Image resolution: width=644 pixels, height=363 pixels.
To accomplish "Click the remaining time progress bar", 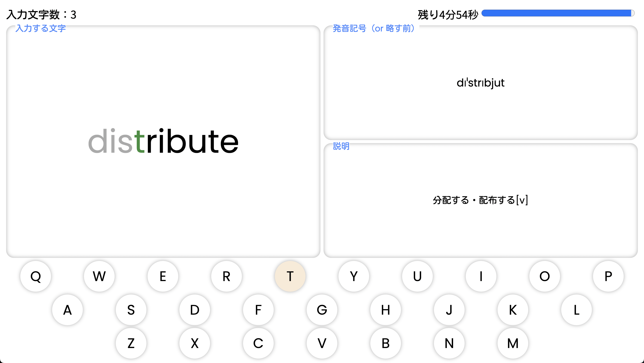I will pos(558,13).
